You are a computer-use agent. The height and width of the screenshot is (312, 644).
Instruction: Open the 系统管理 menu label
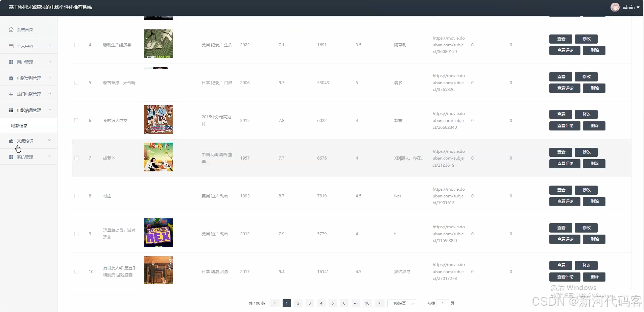point(25,157)
